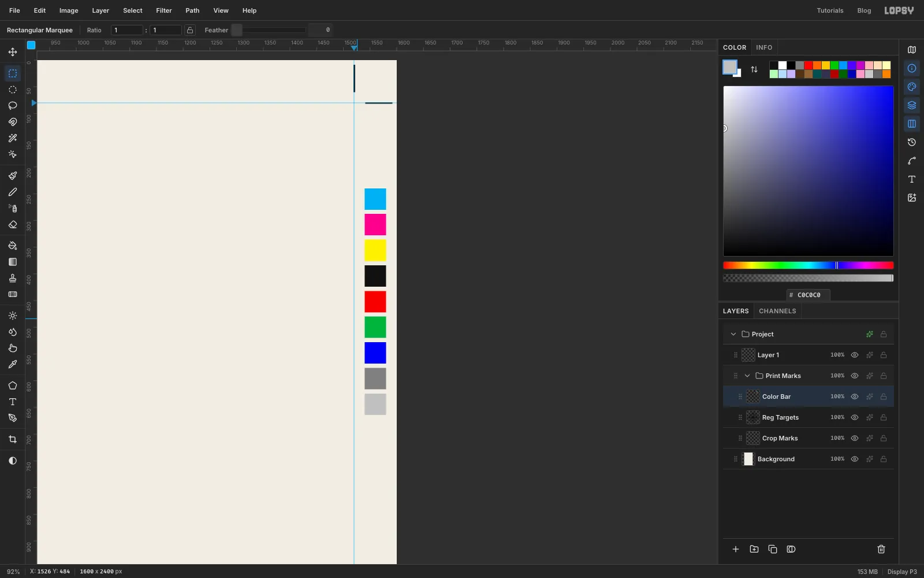Viewport: 924px width, 578px height.
Task: Select the Lasso tool
Action: pyautogui.click(x=13, y=106)
